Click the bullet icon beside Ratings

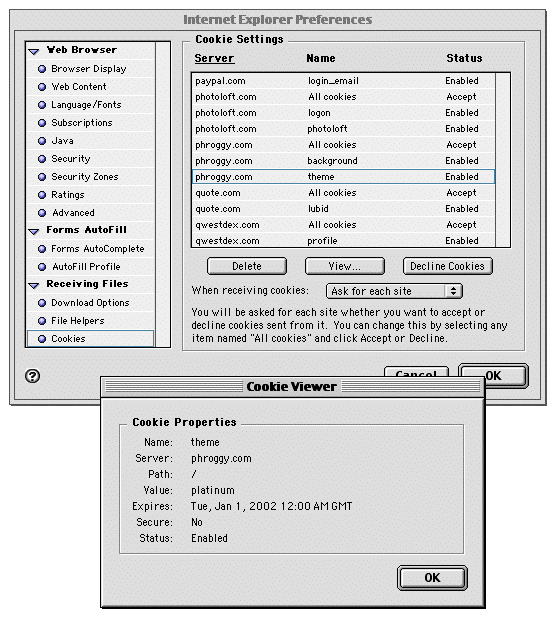point(42,195)
